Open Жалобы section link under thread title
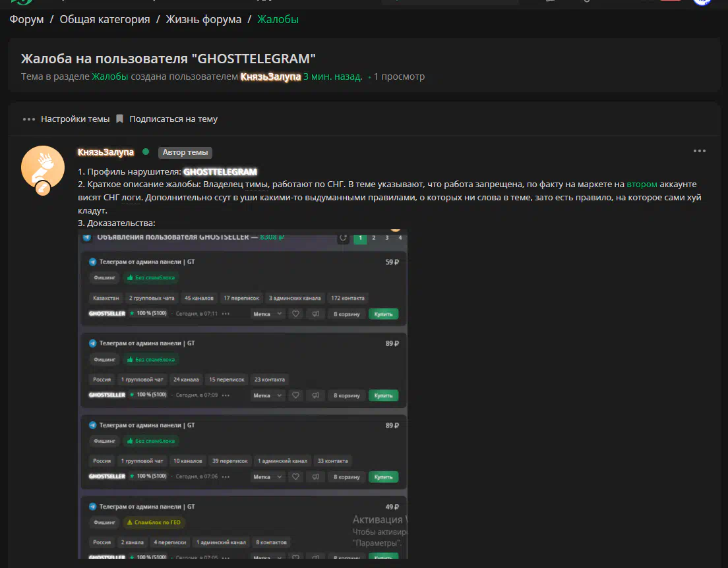The width and height of the screenshot is (728, 568). click(x=110, y=76)
